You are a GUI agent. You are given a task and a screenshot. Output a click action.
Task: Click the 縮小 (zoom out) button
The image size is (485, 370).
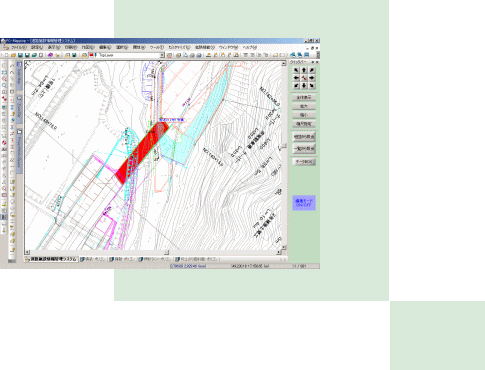(x=304, y=115)
